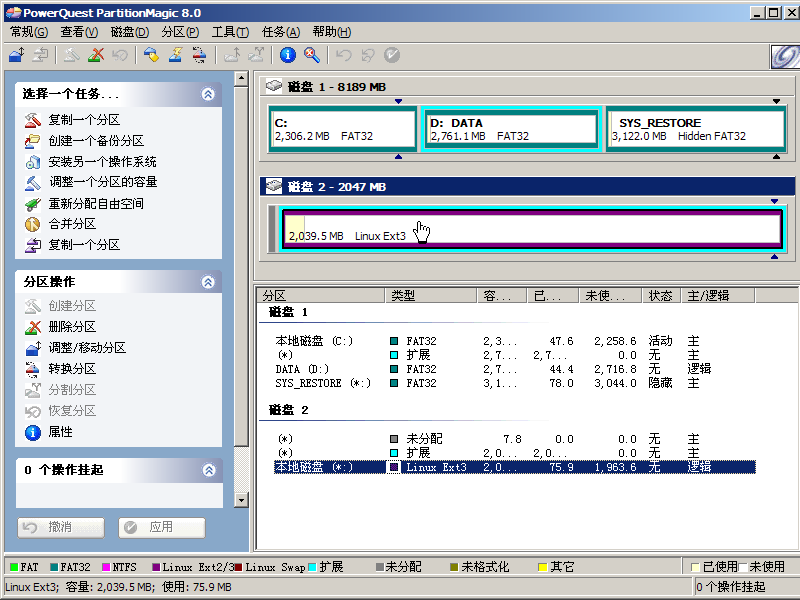Select the DATA (D:) list row
This screenshot has height=600, width=800.
tap(514, 369)
